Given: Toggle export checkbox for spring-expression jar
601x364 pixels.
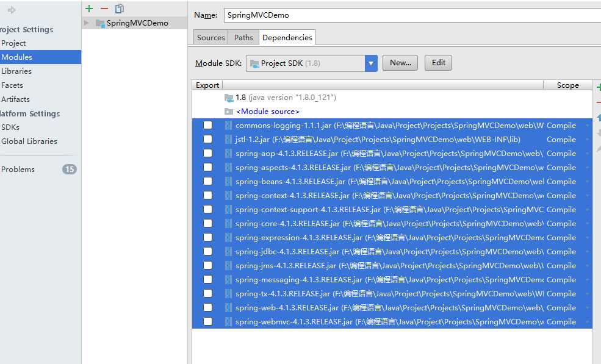Looking at the screenshot, I should (x=207, y=237).
